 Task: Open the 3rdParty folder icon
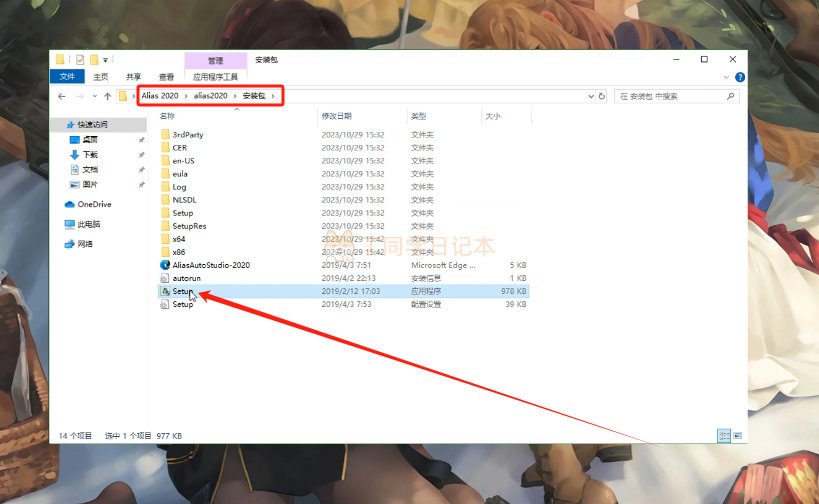(x=165, y=134)
